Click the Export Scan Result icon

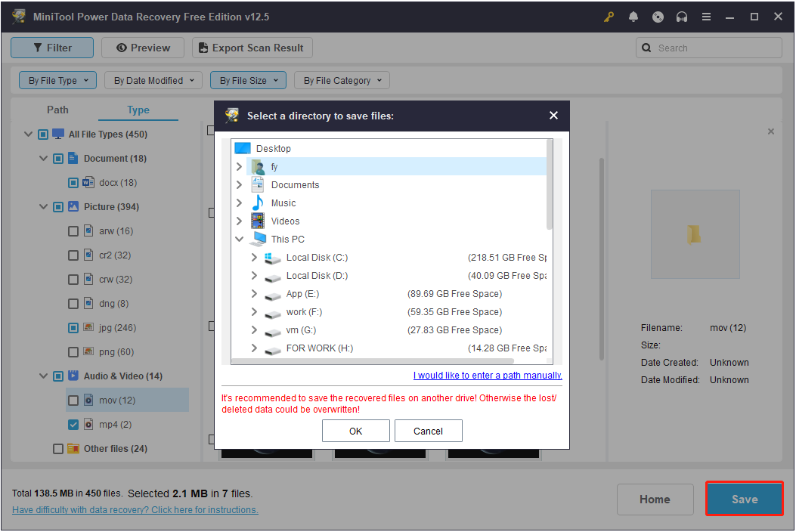(x=202, y=47)
